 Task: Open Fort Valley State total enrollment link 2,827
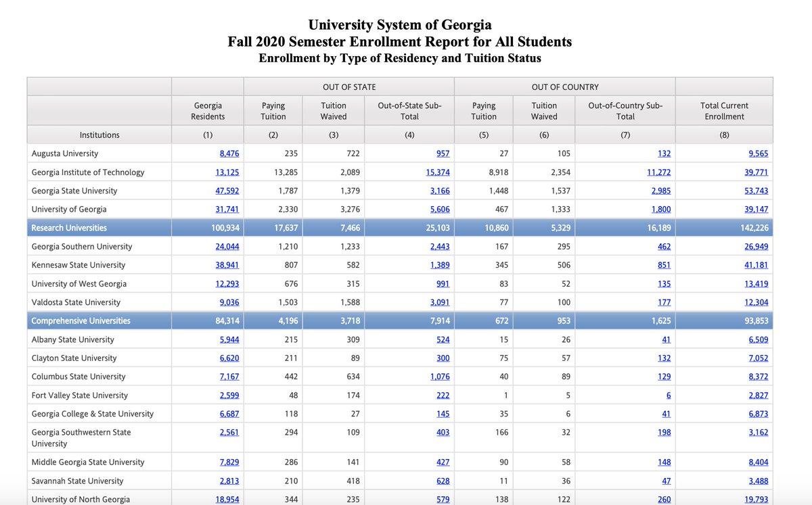(x=759, y=395)
